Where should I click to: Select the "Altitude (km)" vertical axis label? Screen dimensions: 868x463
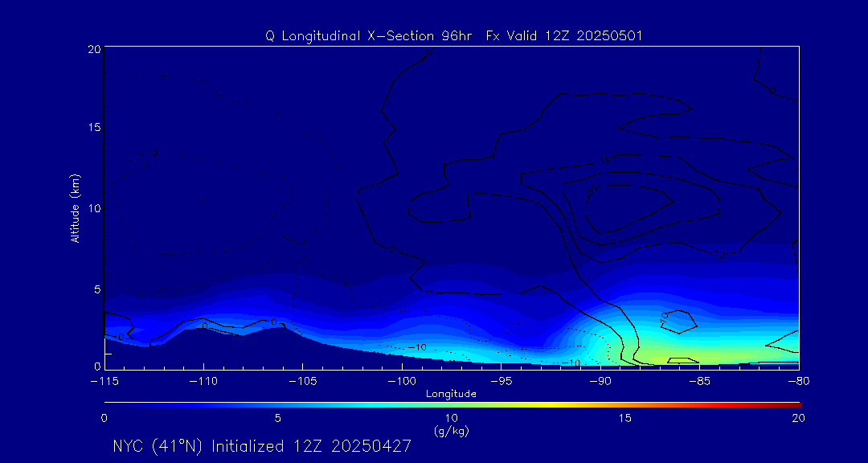pos(75,209)
